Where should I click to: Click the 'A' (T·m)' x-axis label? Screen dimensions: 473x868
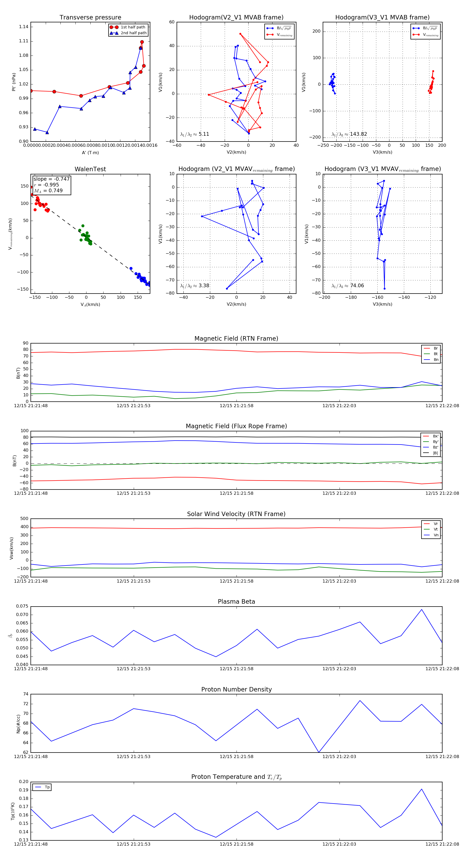pos(90,153)
